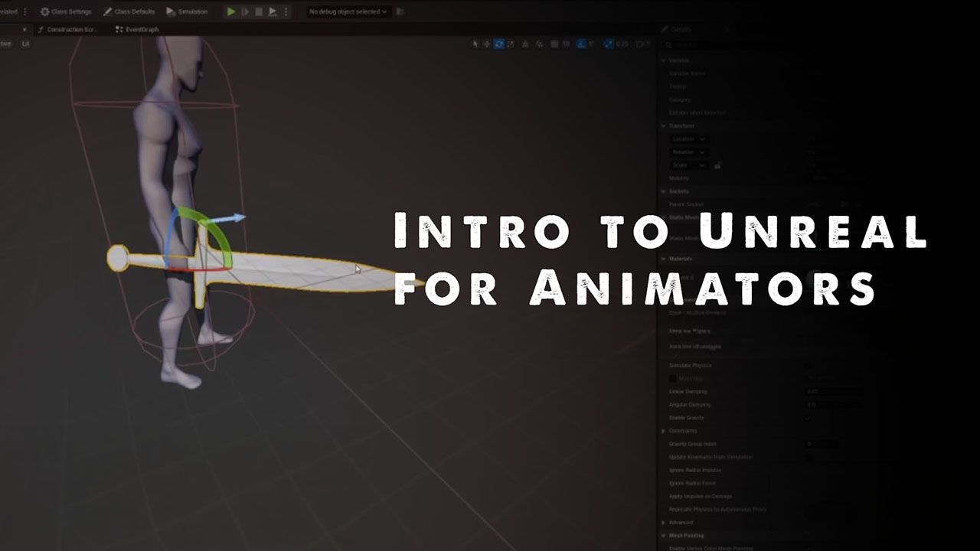
Task: Open the Location type dropdown
Action: (x=688, y=139)
